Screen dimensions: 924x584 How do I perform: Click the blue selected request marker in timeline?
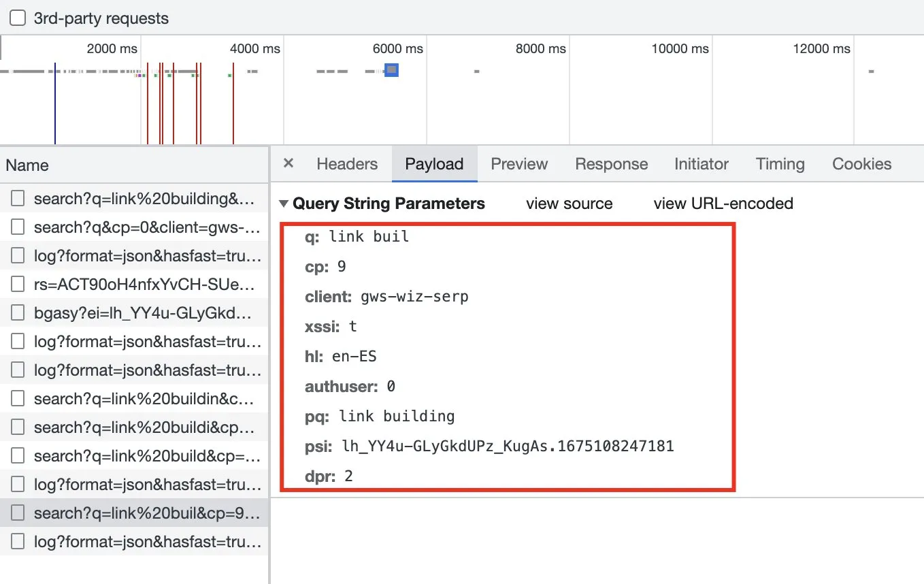pos(391,69)
